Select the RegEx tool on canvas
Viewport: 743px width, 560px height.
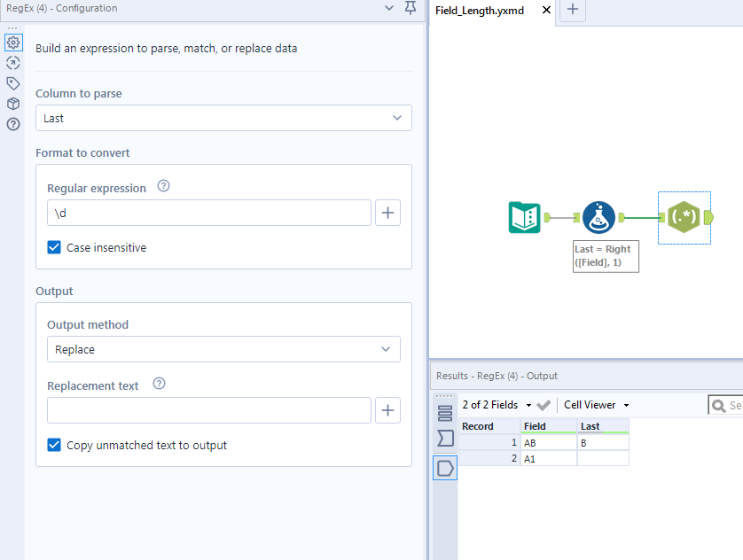coord(684,217)
